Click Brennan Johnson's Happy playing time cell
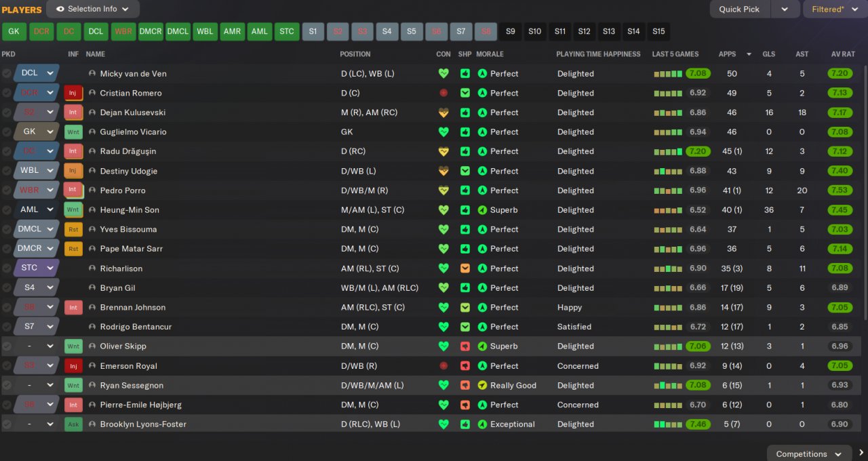868x461 pixels. tap(571, 307)
